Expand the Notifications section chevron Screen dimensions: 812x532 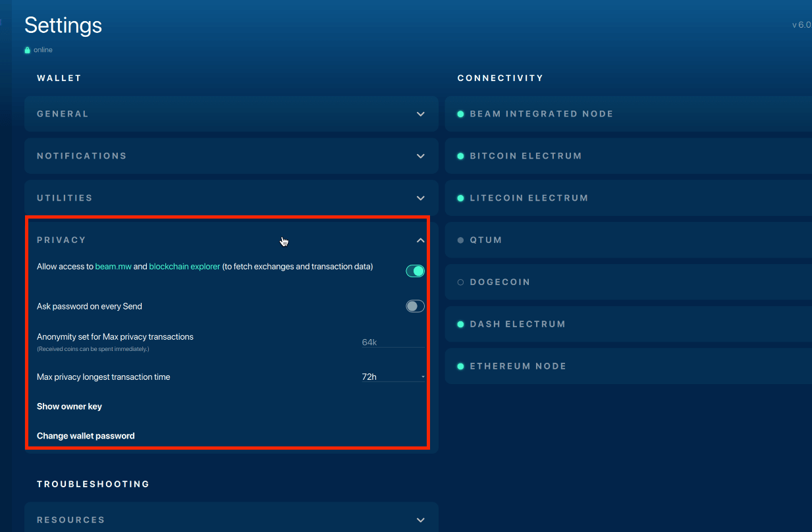421,156
